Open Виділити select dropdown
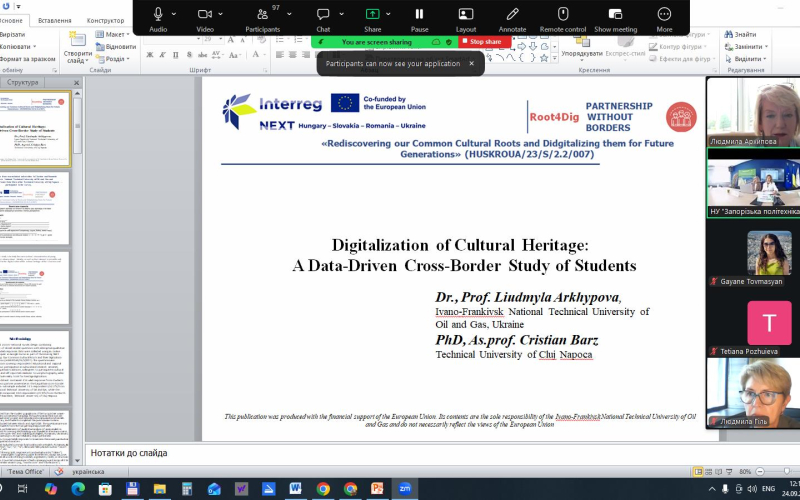Screen dimensions: 800x500 pyautogui.click(x=745, y=59)
